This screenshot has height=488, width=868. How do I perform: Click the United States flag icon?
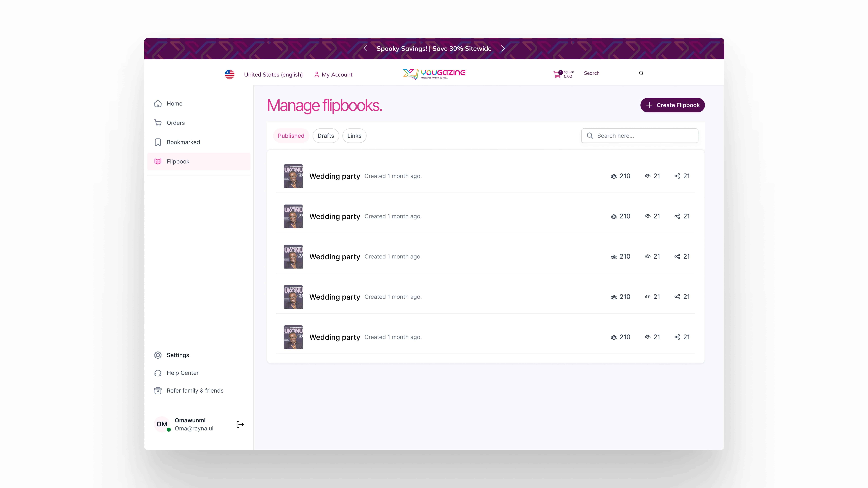point(229,74)
